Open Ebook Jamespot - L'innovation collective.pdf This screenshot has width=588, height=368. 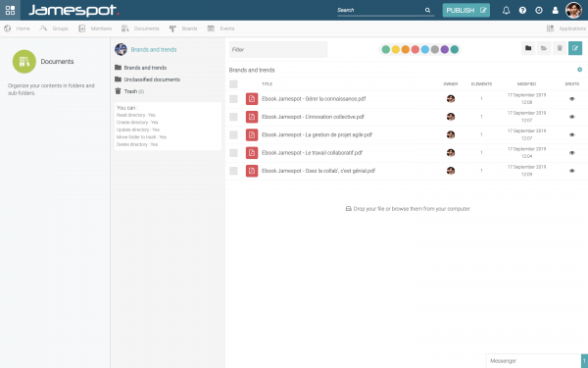(313, 117)
